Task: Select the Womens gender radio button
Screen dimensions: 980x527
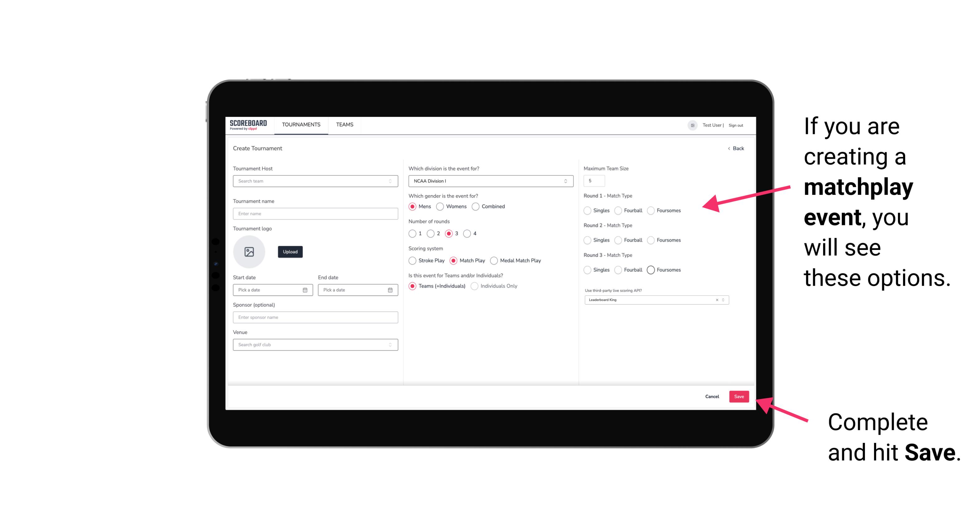Action: point(441,206)
